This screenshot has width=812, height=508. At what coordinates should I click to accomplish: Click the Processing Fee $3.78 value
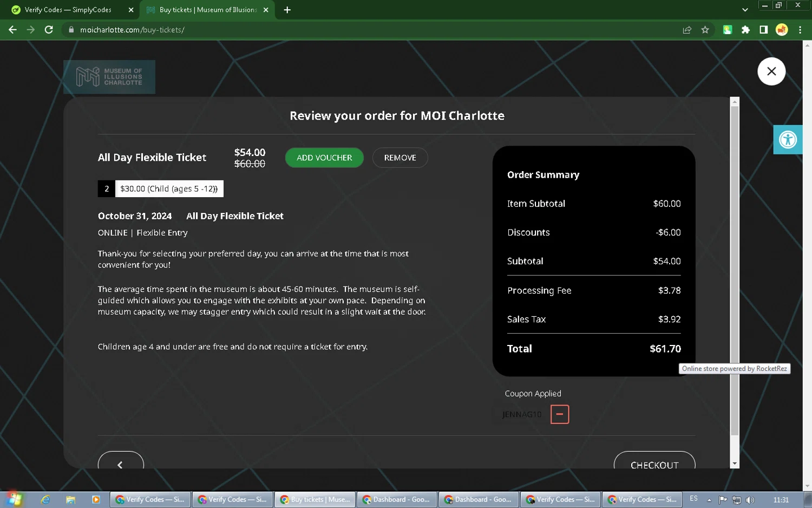(669, 290)
